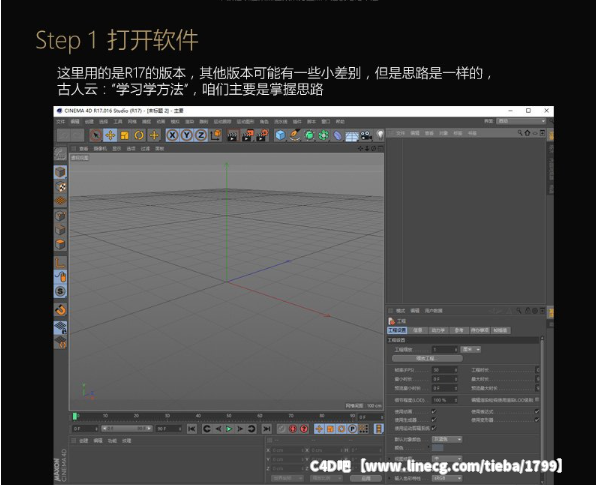Click the project color swatch
Image resolution: width=596 pixels, height=485 pixels.
coord(437,448)
